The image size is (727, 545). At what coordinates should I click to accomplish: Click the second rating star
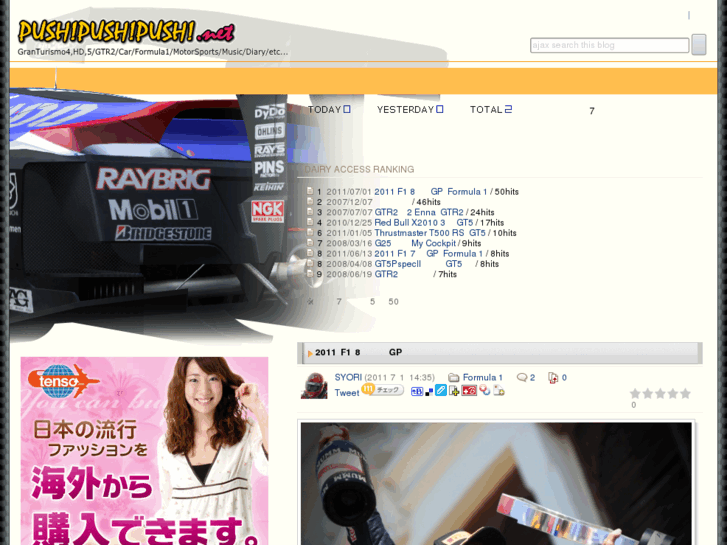coord(648,394)
